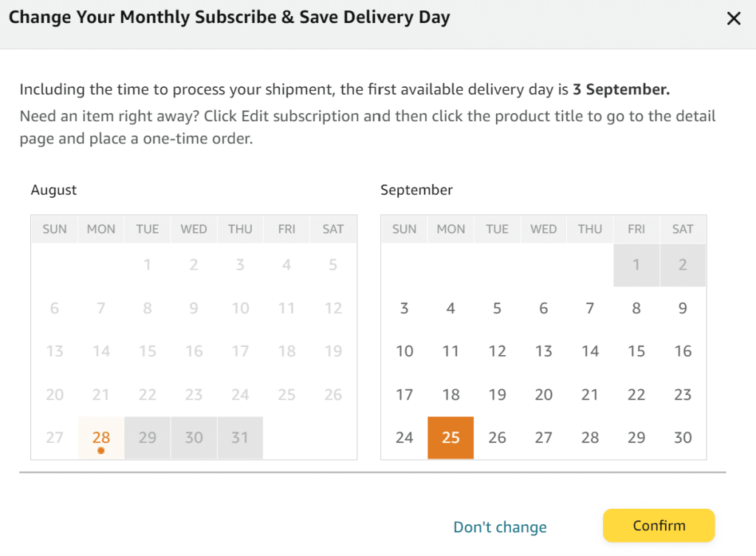756x556 pixels.
Task: Click the Don't change link
Action: 500,526
